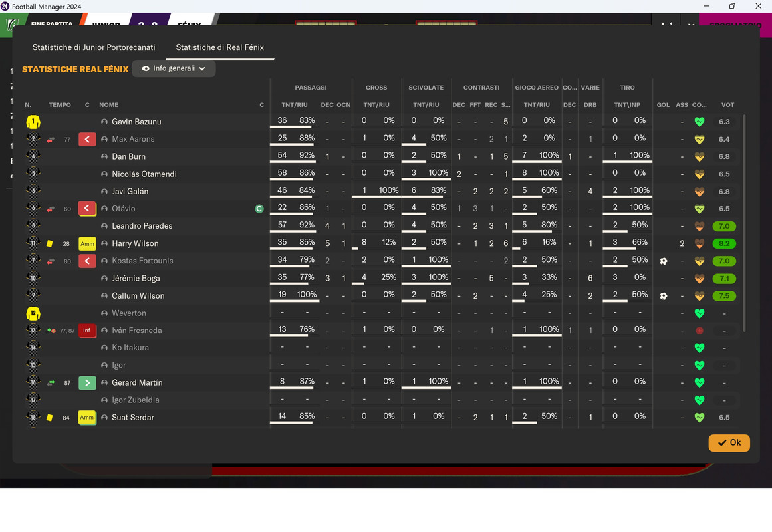772x532 pixels.
Task: Click Gerard Martín's green substituted-on arrow icon
Action: pos(87,383)
